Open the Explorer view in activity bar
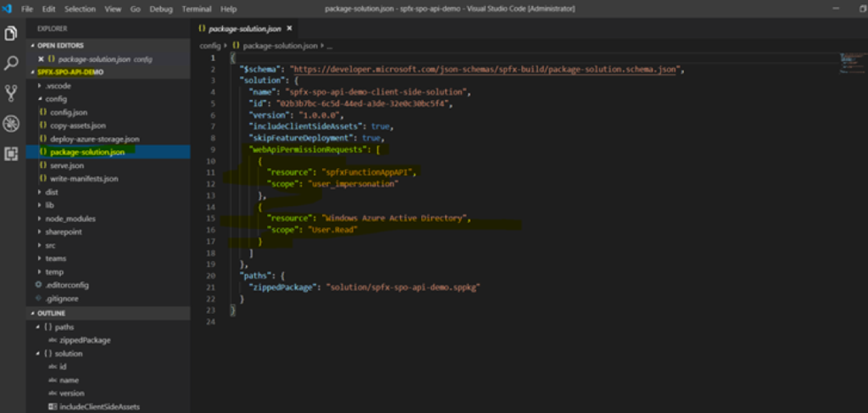The image size is (868, 413). pos(11,34)
